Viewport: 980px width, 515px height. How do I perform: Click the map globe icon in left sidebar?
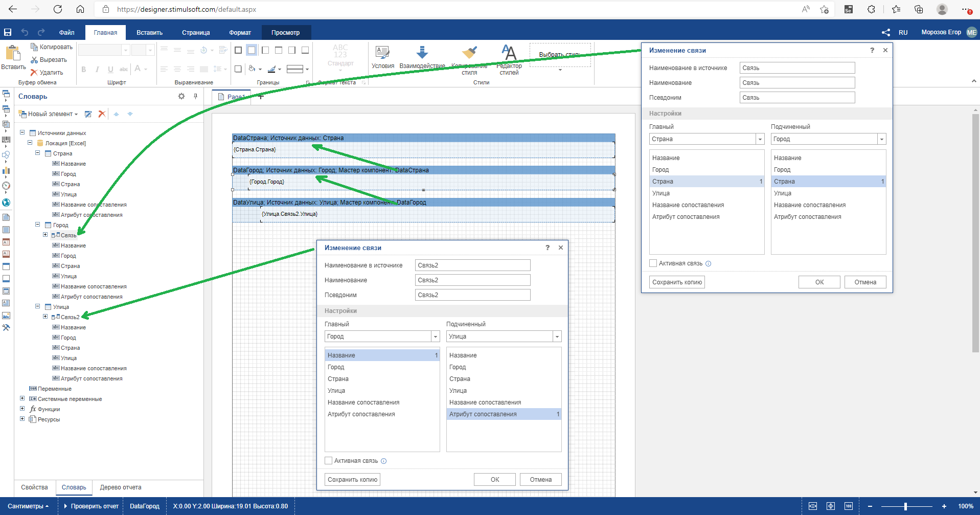pos(6,203)
